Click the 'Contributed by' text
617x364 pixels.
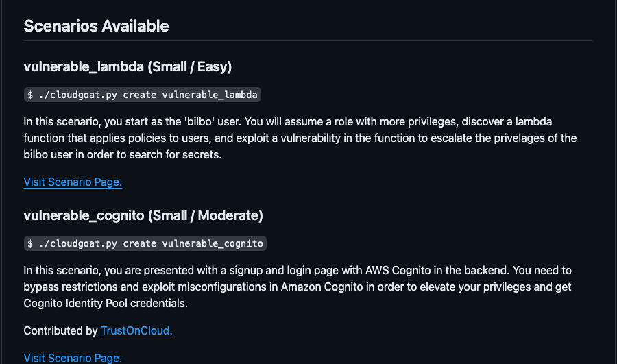[x=60, y=330]
